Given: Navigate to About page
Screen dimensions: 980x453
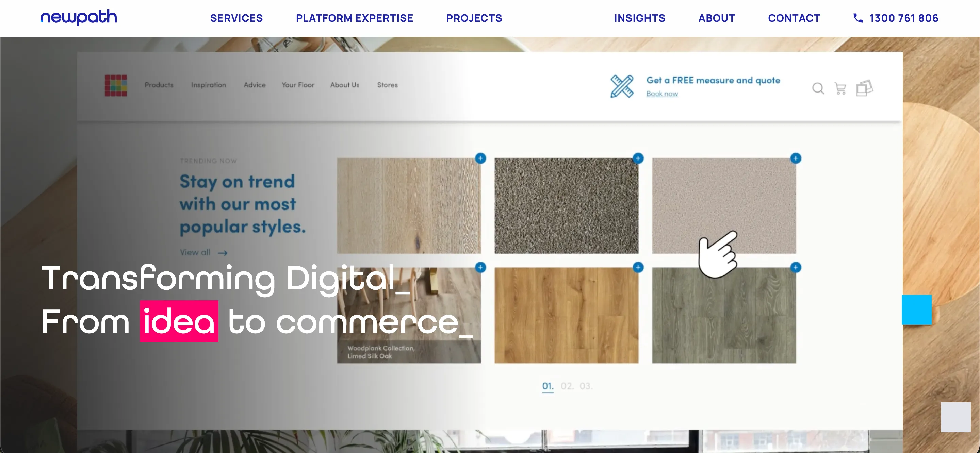Looking at the screenshot, I should pos(716,18).
